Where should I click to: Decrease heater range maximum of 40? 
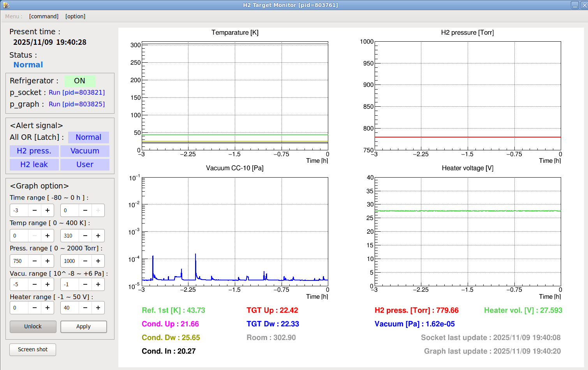click(85, 308)
